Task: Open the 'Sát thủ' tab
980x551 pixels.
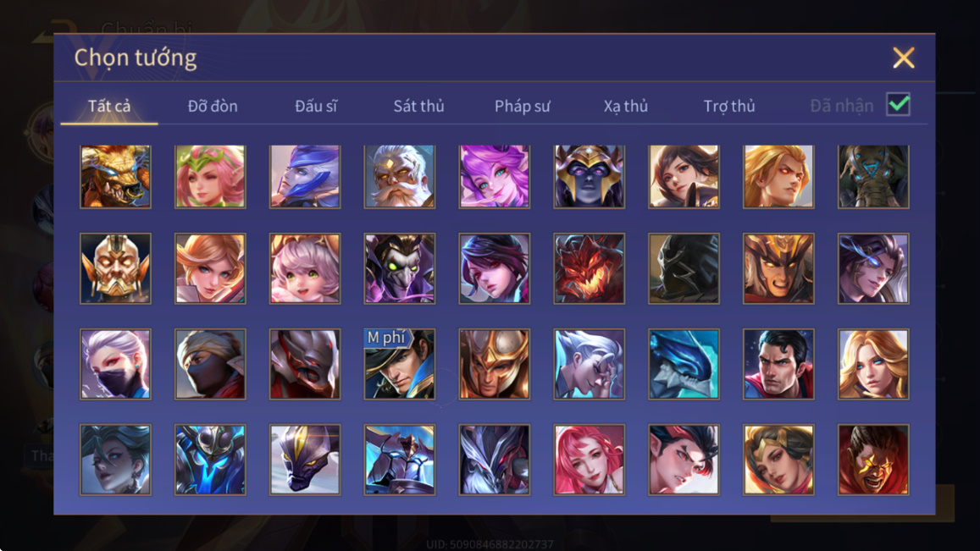Action: [x=418, y=106]
